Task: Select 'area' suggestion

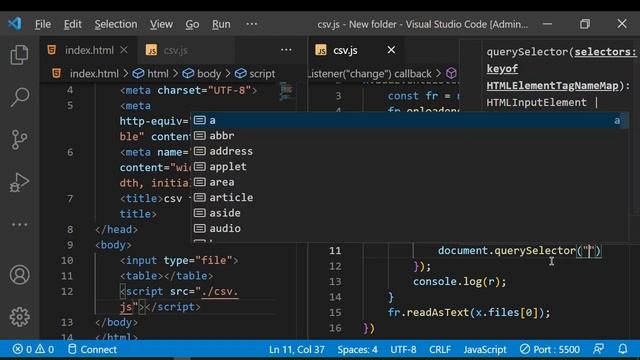Action: click(x=409, y=182)
